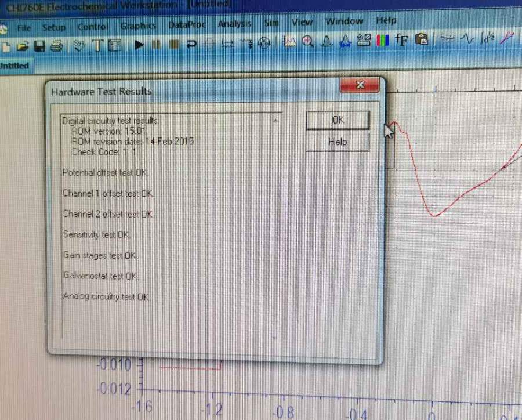
Task: Click the Filter setting toolbar icon
Action: tap(246, 44)
